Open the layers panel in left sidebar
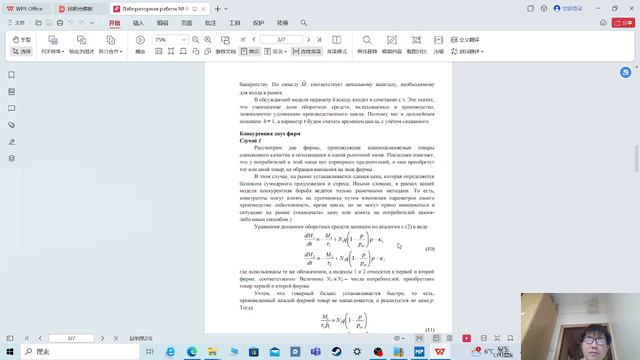The image size is (640, 360). pos(11,158)
